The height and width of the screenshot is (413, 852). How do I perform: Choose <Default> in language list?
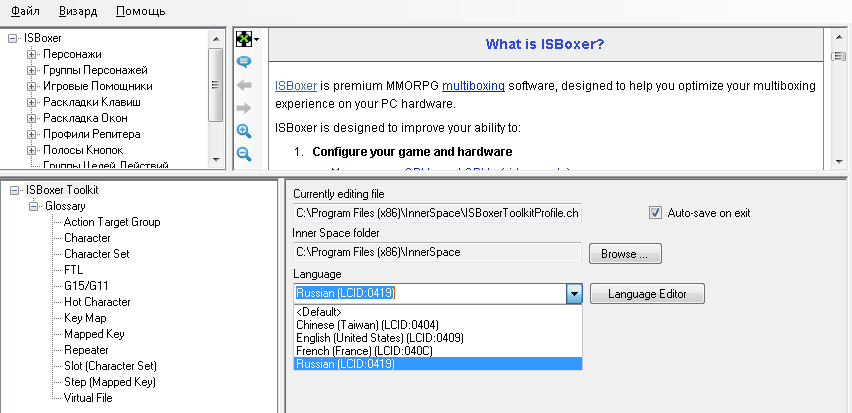coord(437,312)
